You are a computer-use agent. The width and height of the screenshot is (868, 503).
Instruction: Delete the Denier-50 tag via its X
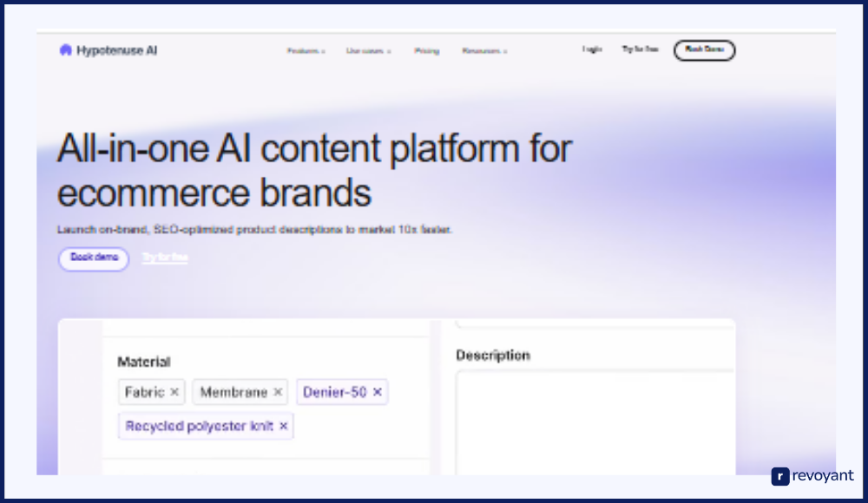coord(378,392)
